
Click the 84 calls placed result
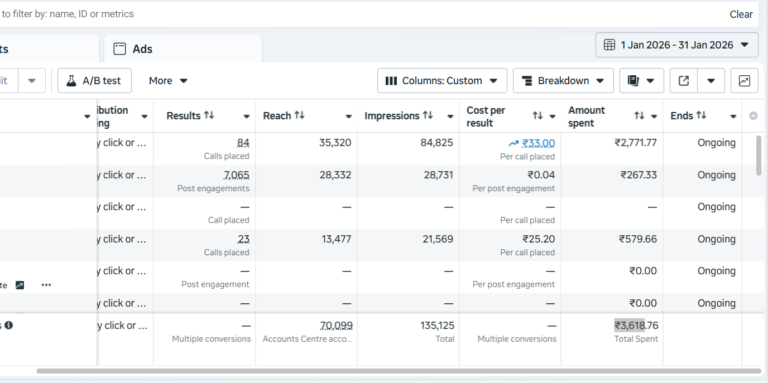[243, 143]
